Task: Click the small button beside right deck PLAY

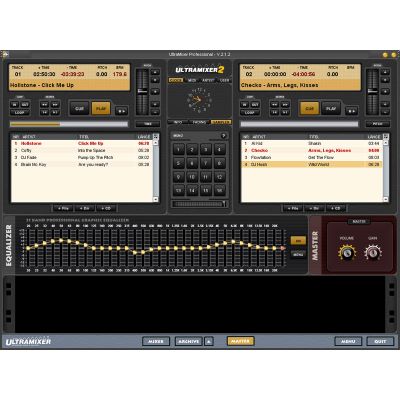Action: [x=351, y=111]
